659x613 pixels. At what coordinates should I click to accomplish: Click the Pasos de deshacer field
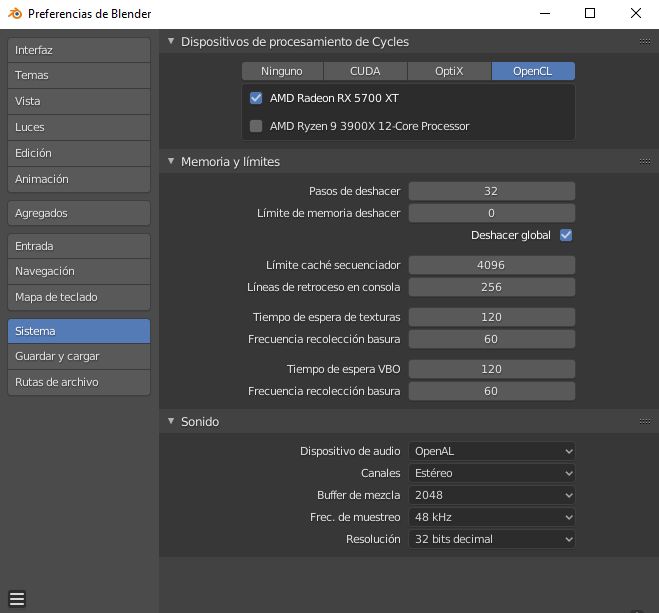coord(492,191)
